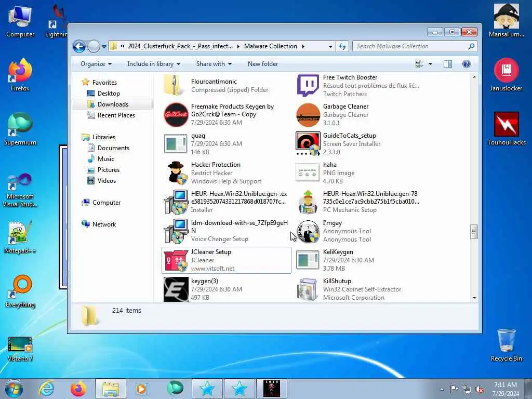The width and height of the screenshot is (532, 399).
Task: Select Downloads in the navigation pane
Action: tap(113, 104)
